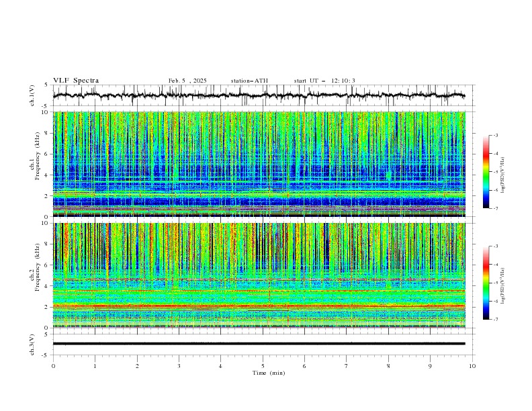
Task: Click time axis tick label '0'
Action: (53, 366)
